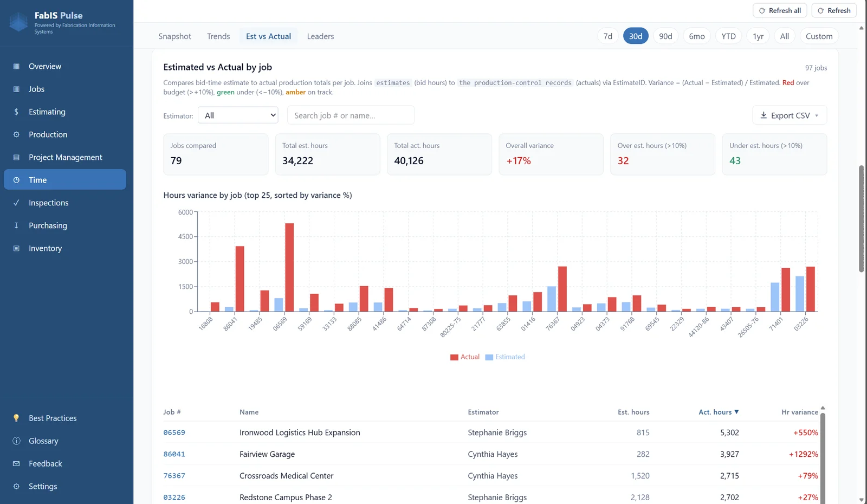Open job link 86041
Image resolution: width=867 pixels, height=504 pixels.
174,454
